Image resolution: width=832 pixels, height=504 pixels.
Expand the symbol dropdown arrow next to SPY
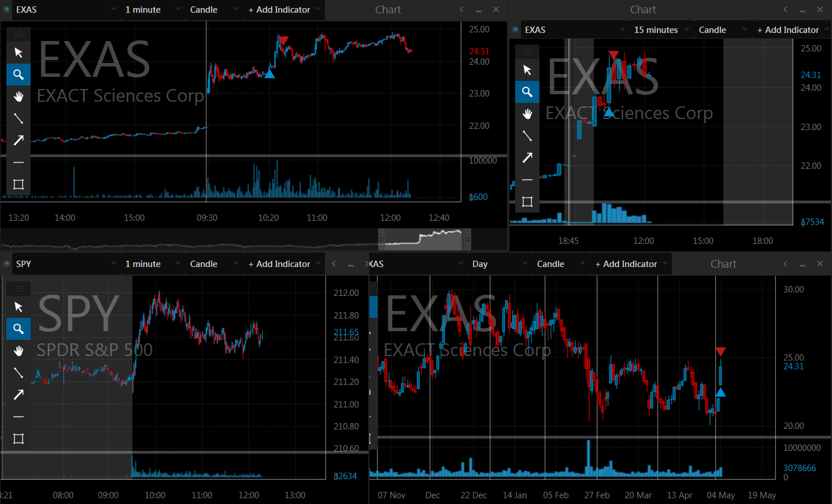click(113, 264)
